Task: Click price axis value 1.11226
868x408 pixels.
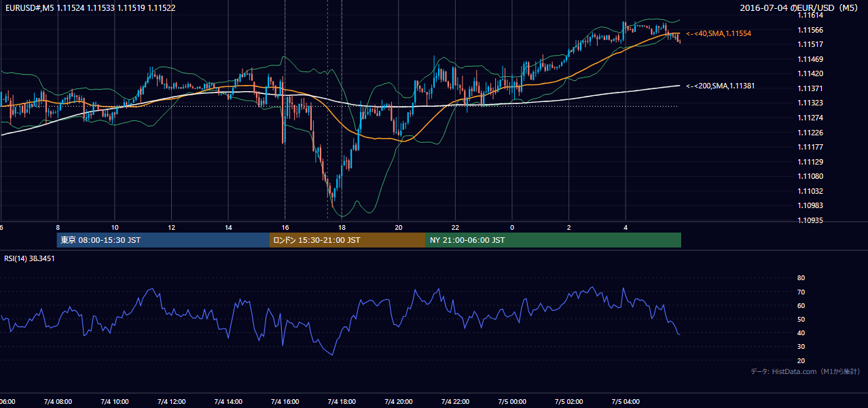Action: coord(810,133)
